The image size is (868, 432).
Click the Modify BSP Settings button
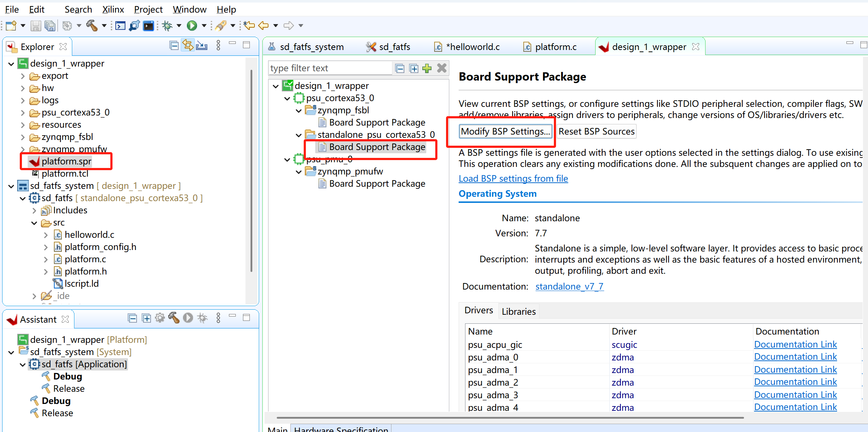(x=505, y=132)
